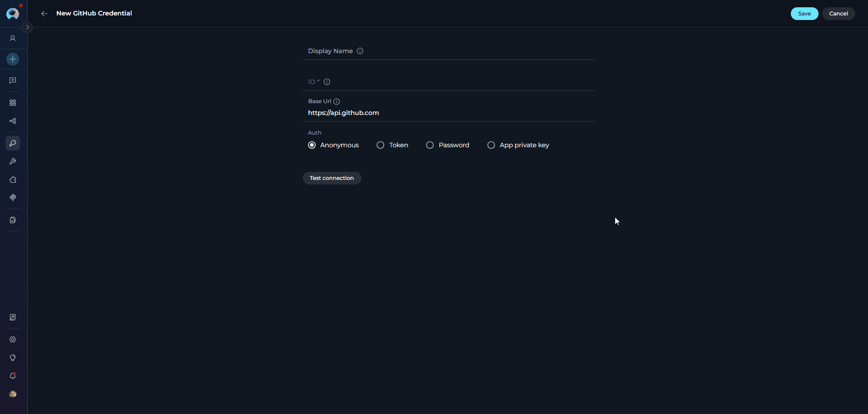Select the Token auth option

(x=392, y=145)
